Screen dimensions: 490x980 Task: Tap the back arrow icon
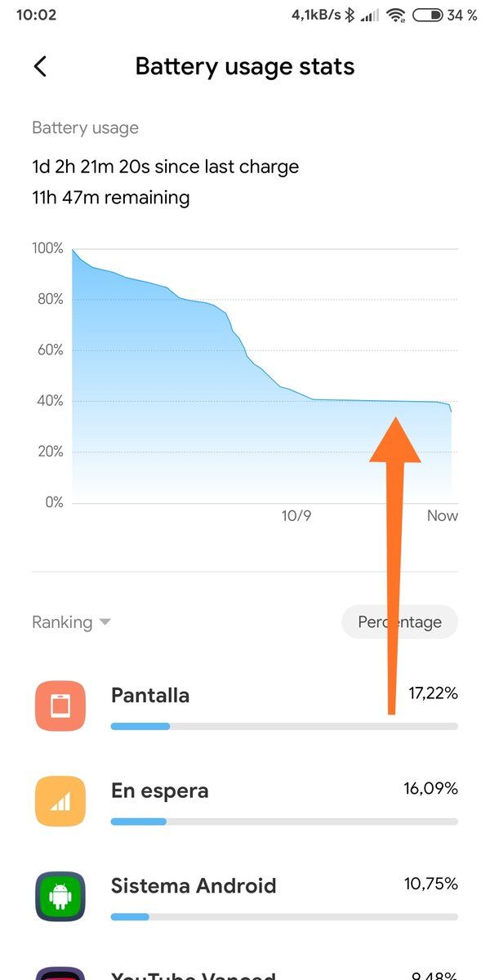pos(40,66)
